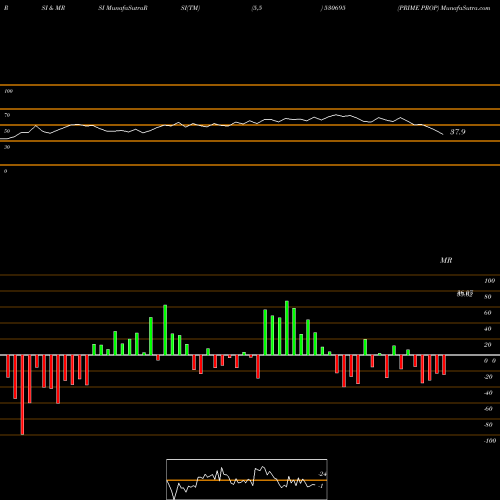
Task: Click the 'SI MunafaSutraR' header text
Action: point(123,8)
